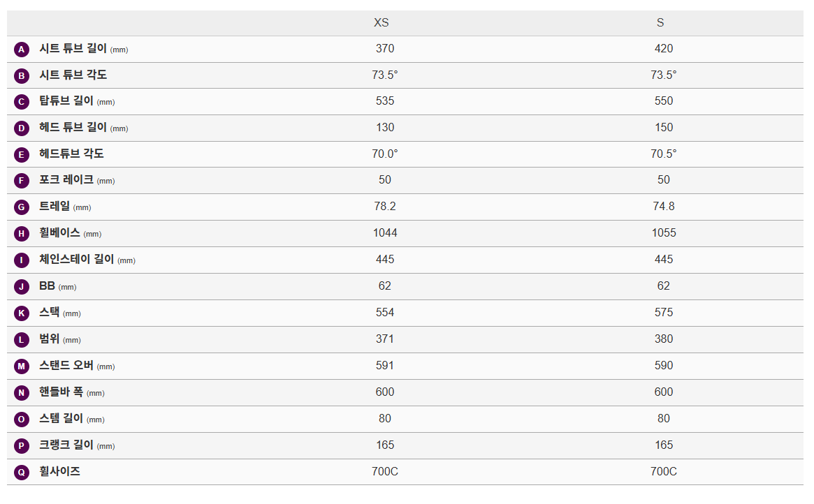Click the K badge beside 스택
The height and width of the screenshot is (504, 814).
click(22, 313)
